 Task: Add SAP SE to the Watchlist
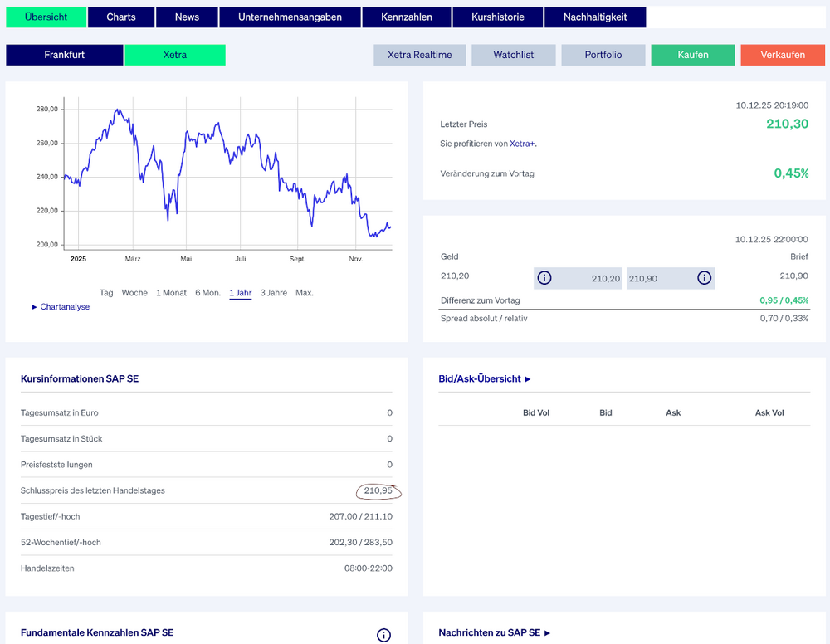[513, 54]
